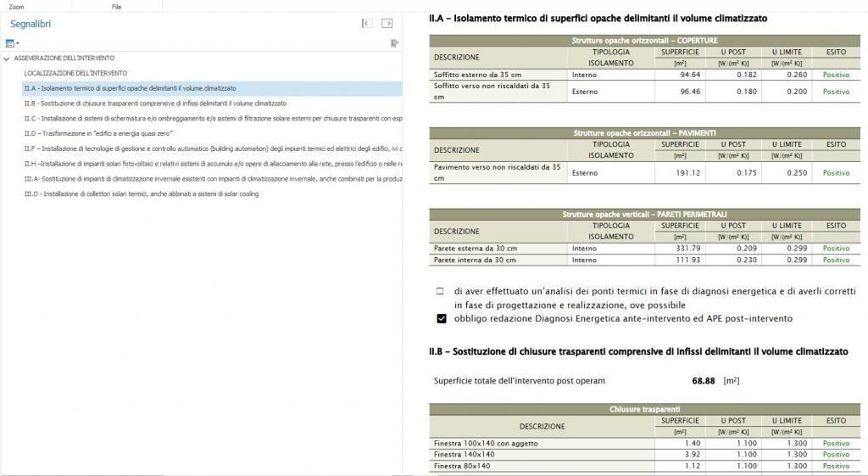Uncheck the Diagnosi Energetica obligation checkbox
Image resolution: width=868 pixels, height=476 pixels.
[x=441, y=319]
